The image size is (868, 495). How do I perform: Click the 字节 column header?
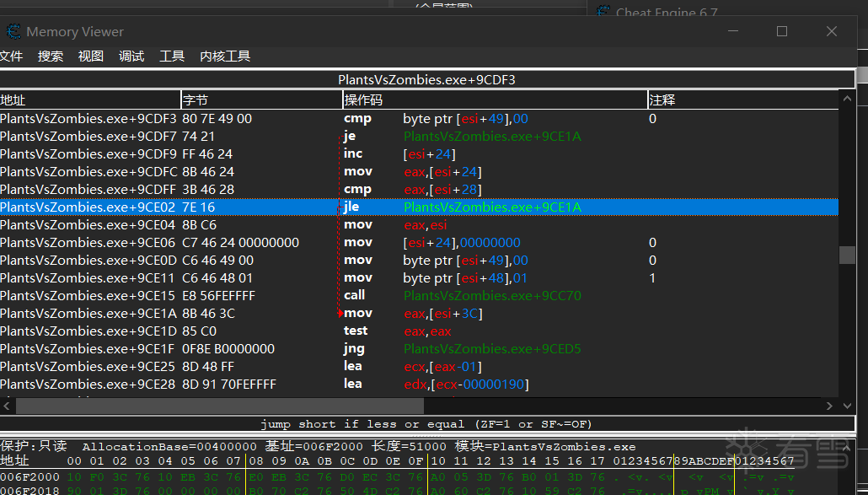pyautogui.click(x=262, y=100)
